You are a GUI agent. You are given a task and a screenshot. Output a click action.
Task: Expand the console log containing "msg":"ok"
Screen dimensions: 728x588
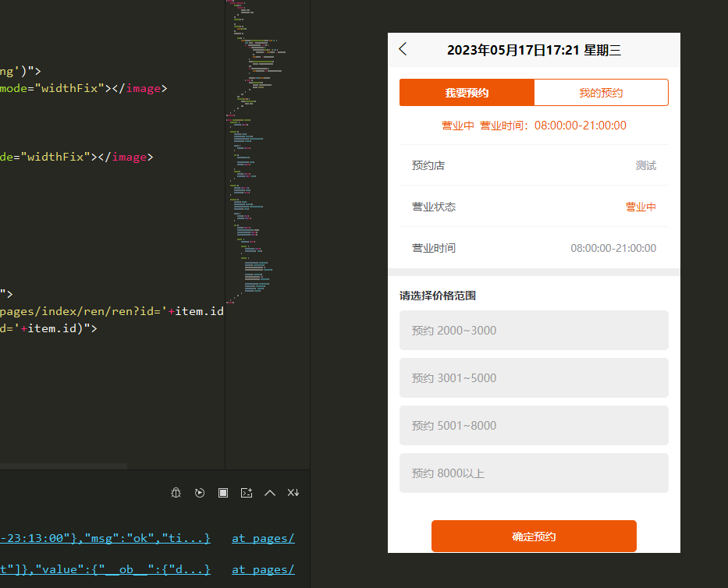coord(105,538)
